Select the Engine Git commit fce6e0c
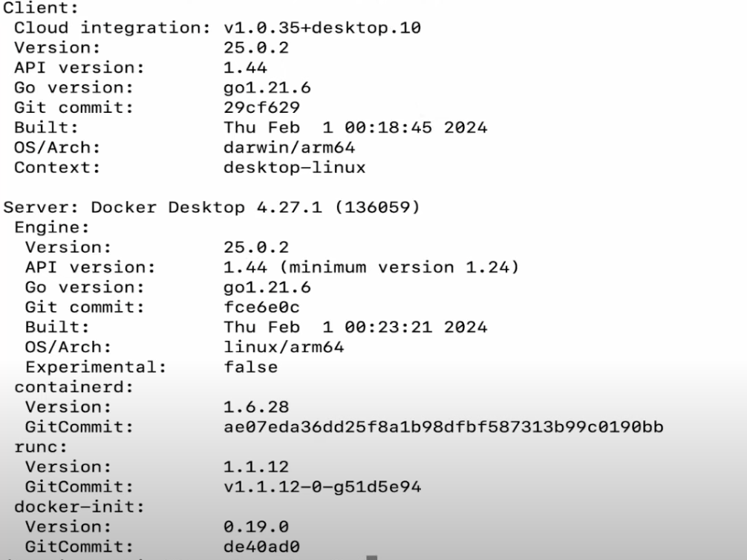 tap(261, 307)
